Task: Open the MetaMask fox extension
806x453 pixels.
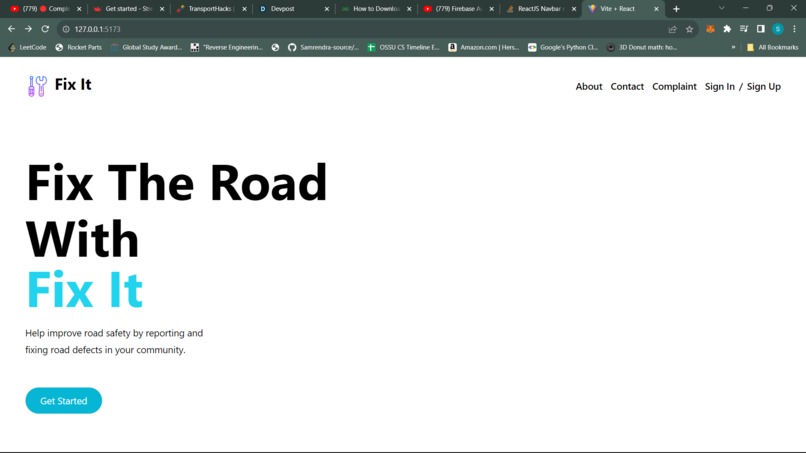Action: click(x=710, y=29)
